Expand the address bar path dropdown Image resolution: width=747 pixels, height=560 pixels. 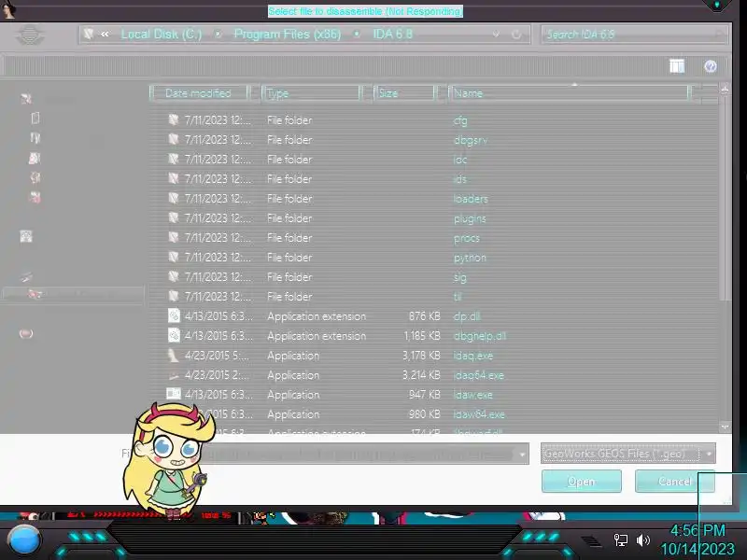(496, 35)
